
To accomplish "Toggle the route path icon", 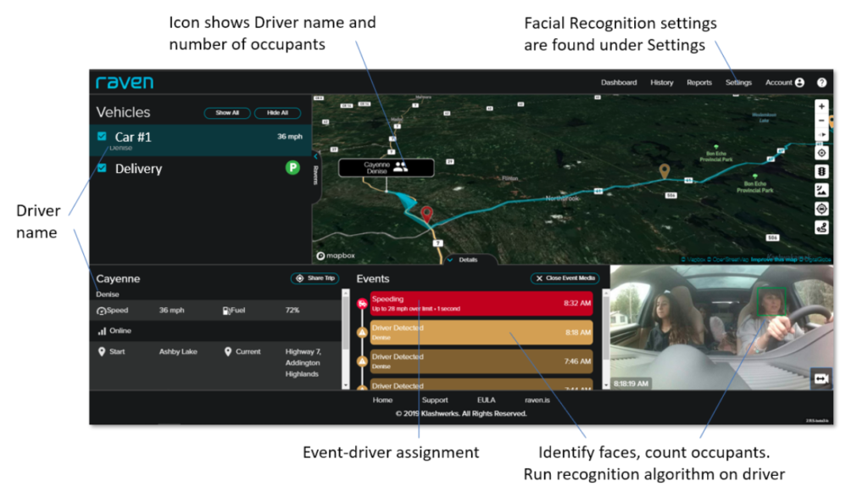I will tap(821, 227).
